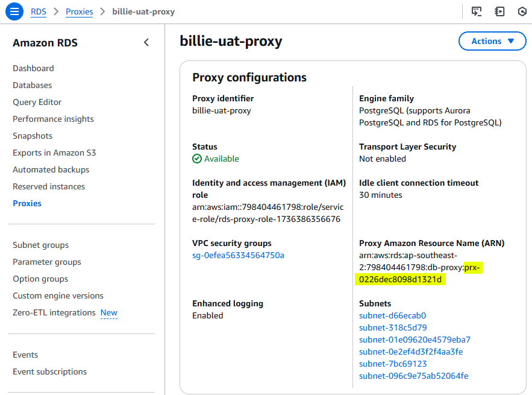Open the Actions dropdown menu
The width and height of the screenshot is (532, 395).
pyautogui.click(x=492, y=41)
